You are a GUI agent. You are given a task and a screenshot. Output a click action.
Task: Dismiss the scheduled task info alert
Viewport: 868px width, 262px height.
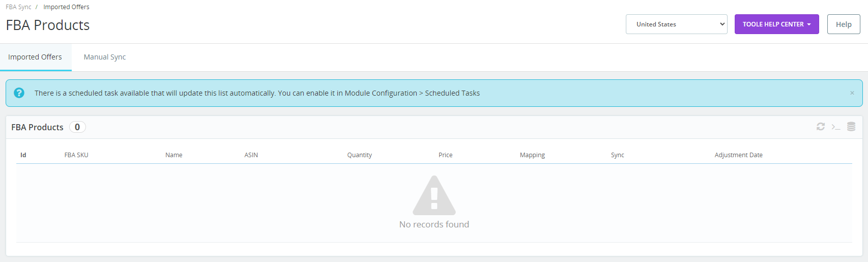tap(852, 93)
